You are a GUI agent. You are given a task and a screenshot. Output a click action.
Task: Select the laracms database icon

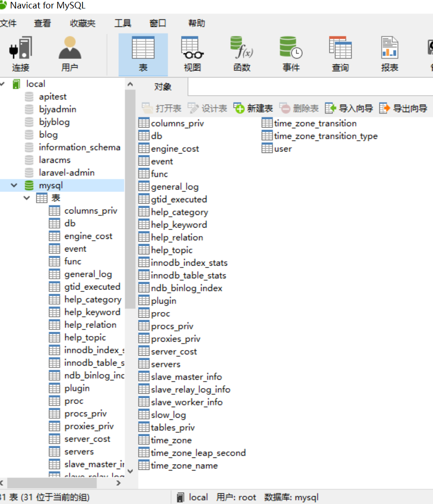29,160
